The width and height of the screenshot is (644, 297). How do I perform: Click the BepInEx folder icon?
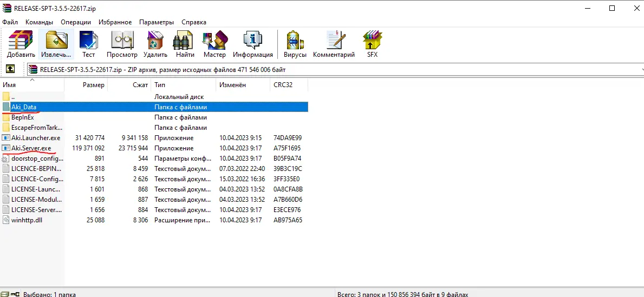tap(6, 117)
